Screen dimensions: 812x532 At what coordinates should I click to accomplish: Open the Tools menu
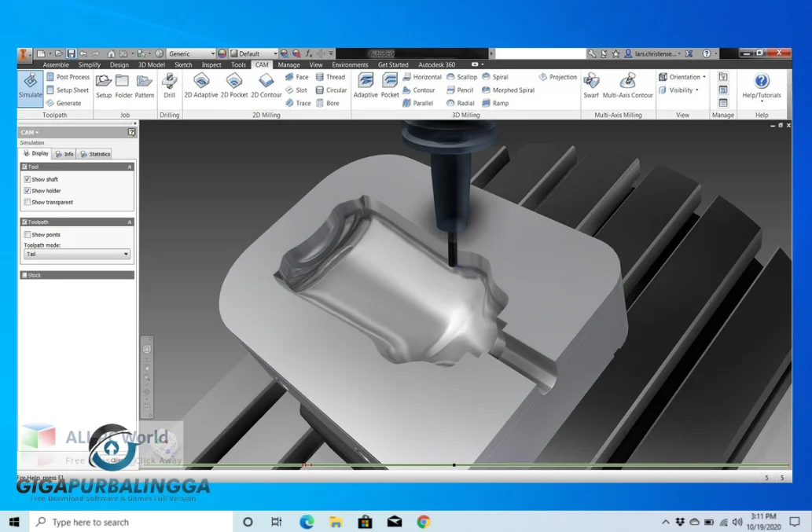click(238, 64)
